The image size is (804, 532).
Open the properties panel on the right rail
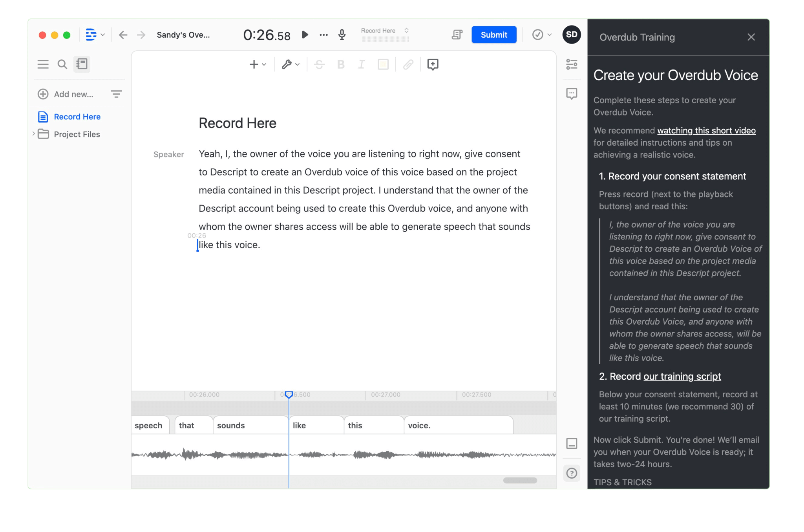[x=572, y=64]
